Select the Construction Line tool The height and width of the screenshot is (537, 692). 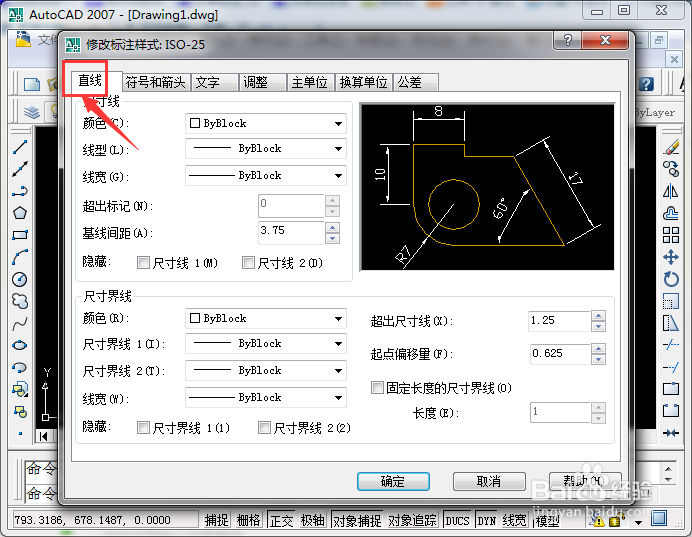point(20,169)
